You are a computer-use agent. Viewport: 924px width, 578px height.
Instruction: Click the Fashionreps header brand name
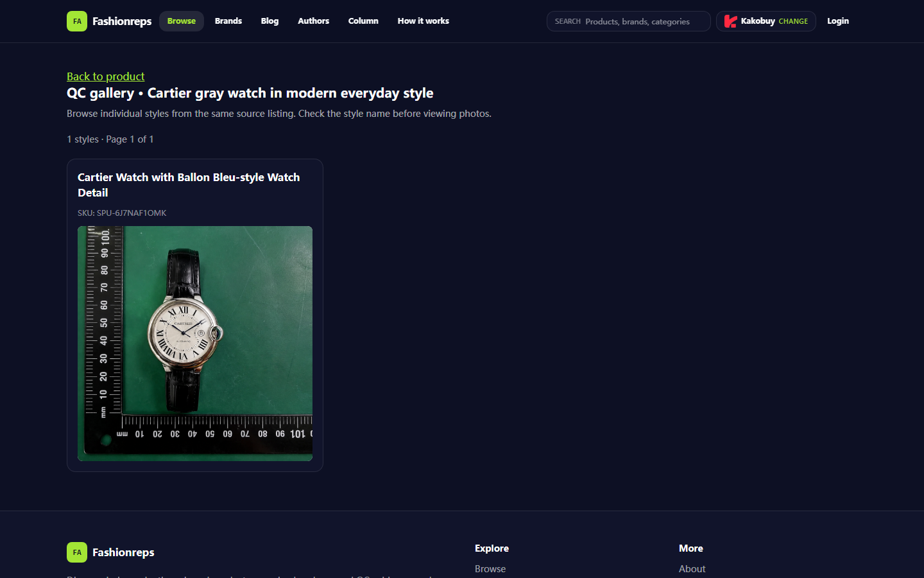point(122,21)
